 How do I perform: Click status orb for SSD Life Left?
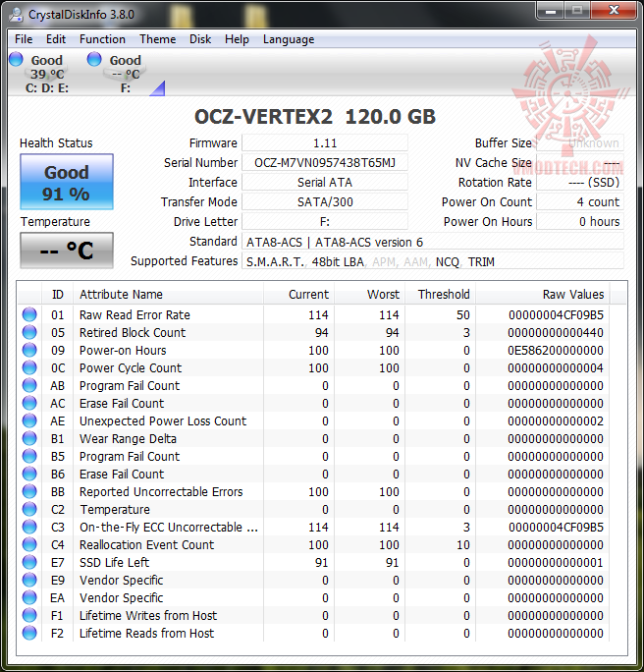[29, 562]
